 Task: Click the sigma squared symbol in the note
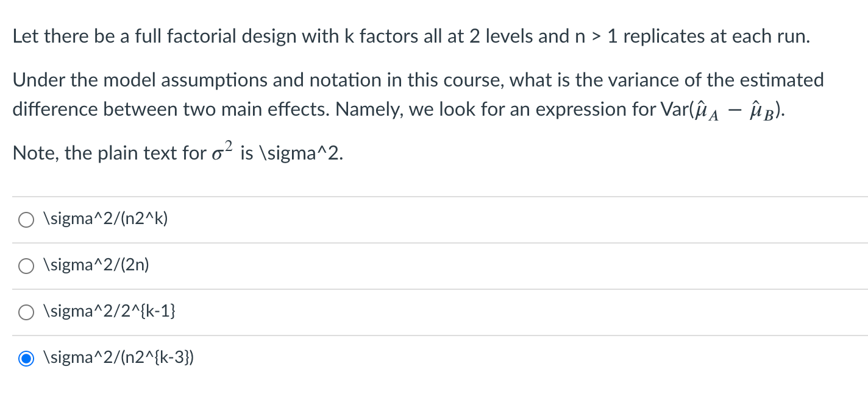coord(219,150)
